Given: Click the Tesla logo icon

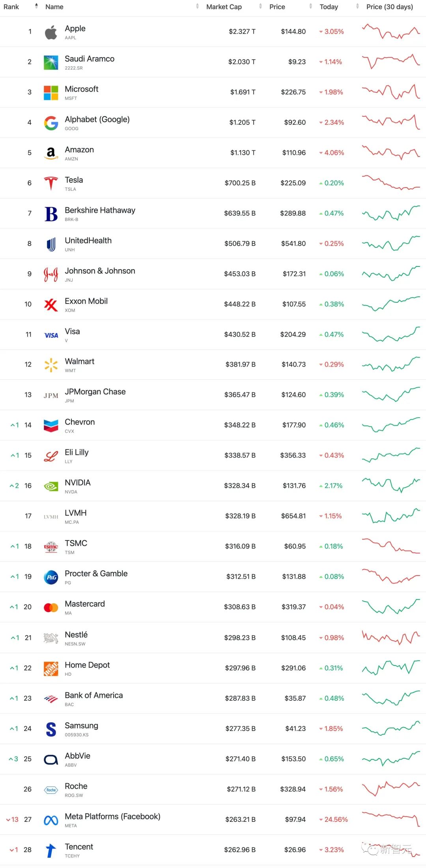Looking at the screenshot, I should click(x=51, y=184).
